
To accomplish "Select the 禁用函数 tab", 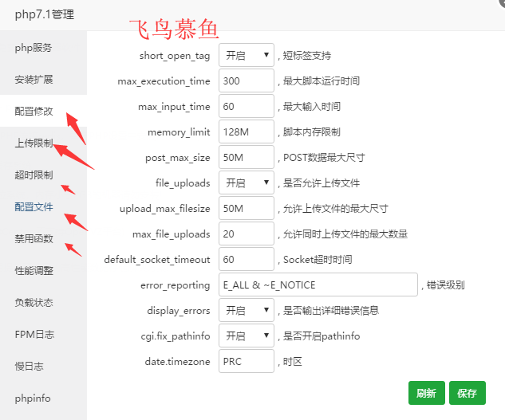I will tap(34, 239).
